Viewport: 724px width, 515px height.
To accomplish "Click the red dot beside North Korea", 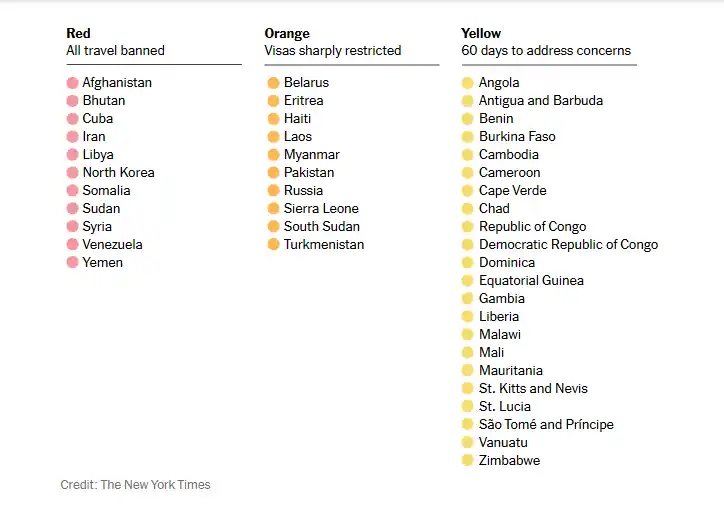I will (72, 173).
